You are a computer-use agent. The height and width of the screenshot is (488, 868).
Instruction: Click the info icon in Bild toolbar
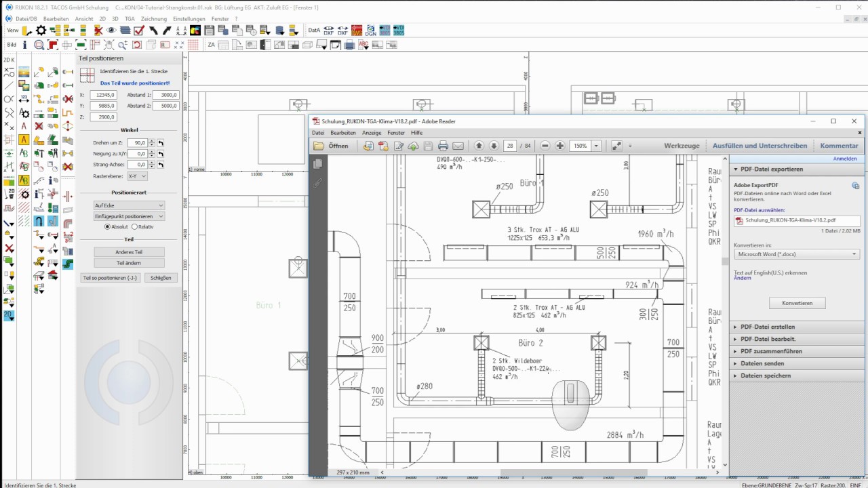[25, 45]
